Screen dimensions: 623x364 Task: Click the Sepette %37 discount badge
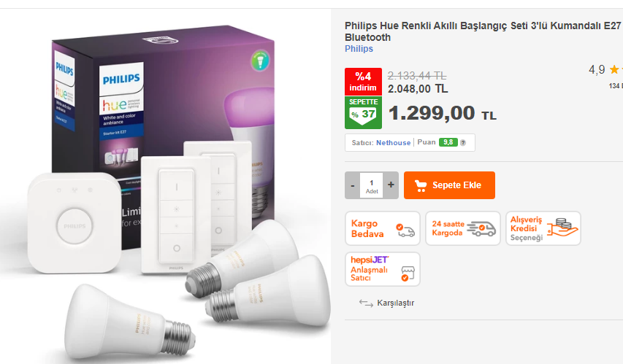pyautogui.click(x=363, y=113)
